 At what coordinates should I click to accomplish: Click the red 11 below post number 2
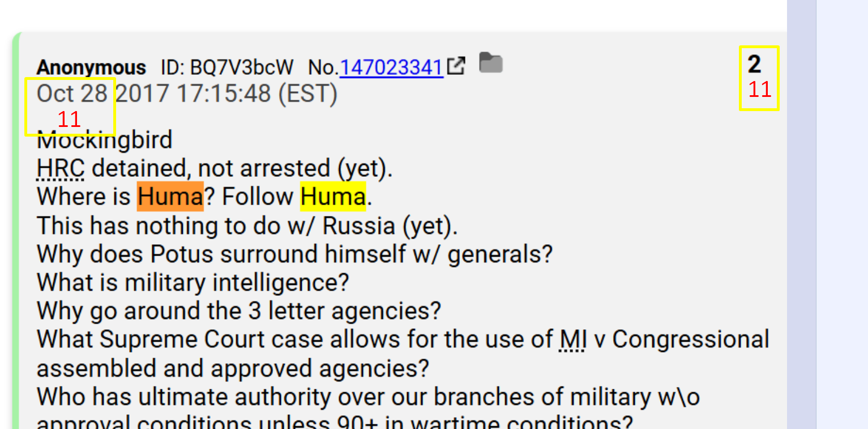[760, 90]
